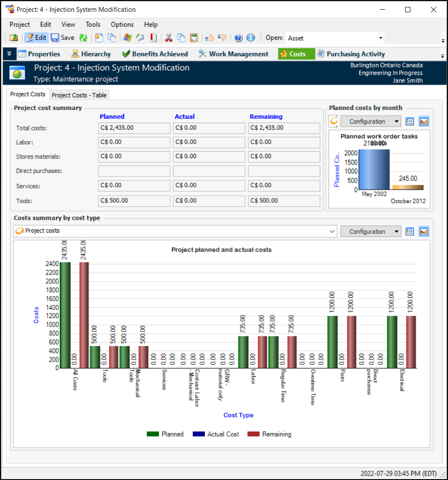Show chart view for planned costs by month
The image size is (448, 480).
[x=424, y=121]
